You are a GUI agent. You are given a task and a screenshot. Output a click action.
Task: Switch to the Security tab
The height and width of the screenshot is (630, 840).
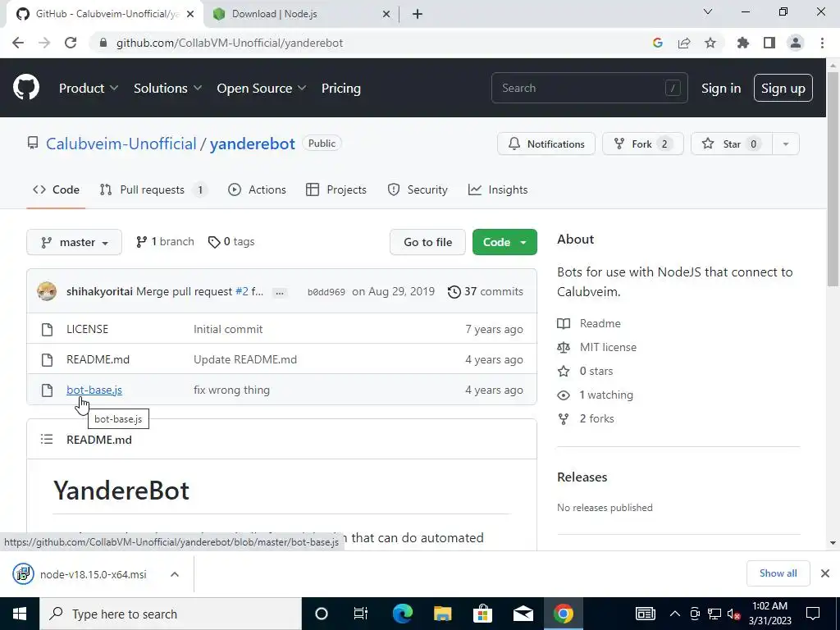pos(418,189)
